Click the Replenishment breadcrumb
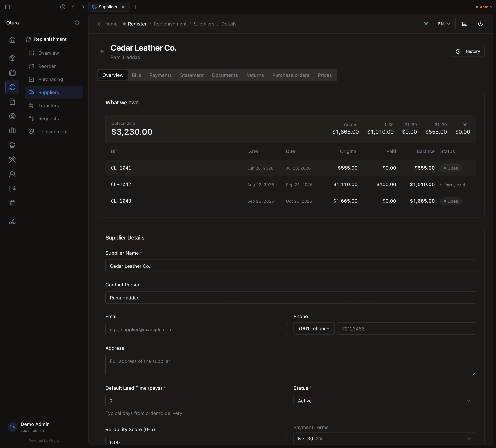This screenshot has height=448, width=496. 170,24
